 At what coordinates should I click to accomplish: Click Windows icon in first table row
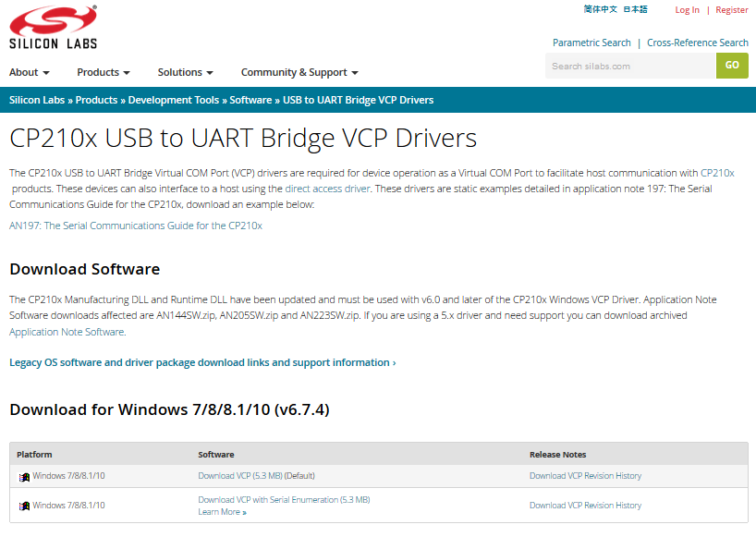[24, 477]
